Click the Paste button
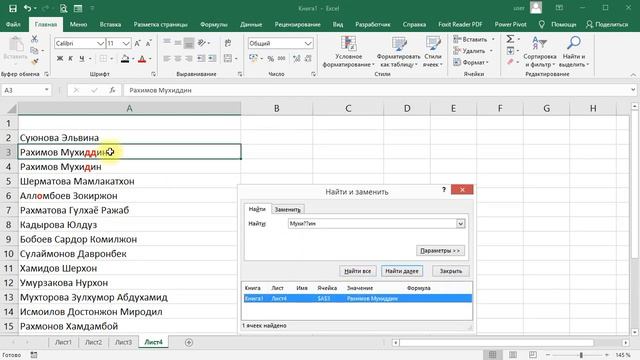The width and height of the screenshot is (640, 360). click(x=16, y=50)
